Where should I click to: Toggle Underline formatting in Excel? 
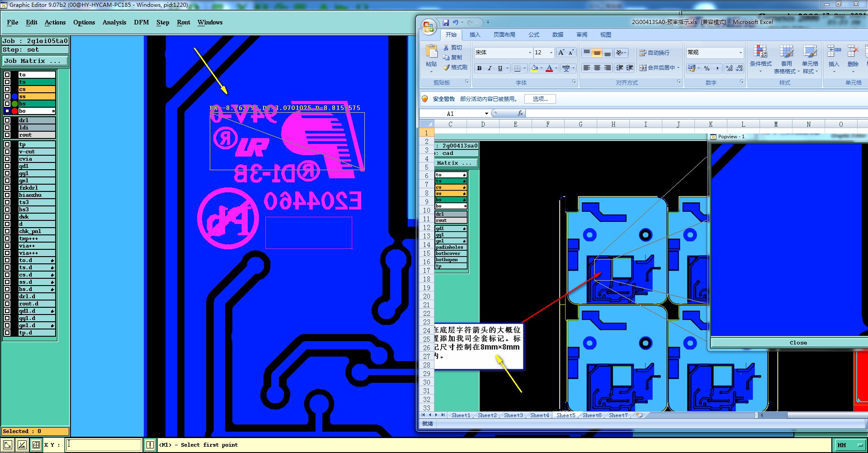(x=500, y=68)
